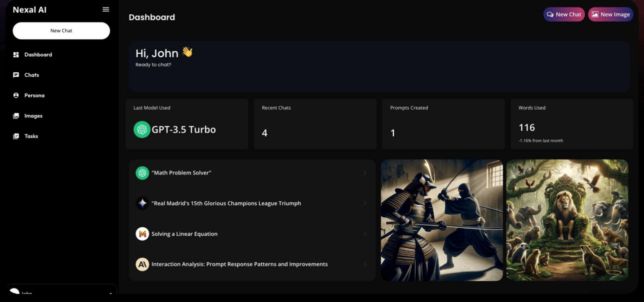Open Persona menu item
Viewport: 644px width, 302px height.
pyautogui.click(x=34, y=95)
